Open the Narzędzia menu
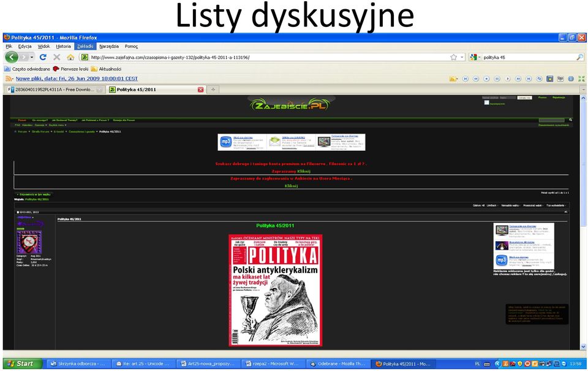 pos(109,46)
